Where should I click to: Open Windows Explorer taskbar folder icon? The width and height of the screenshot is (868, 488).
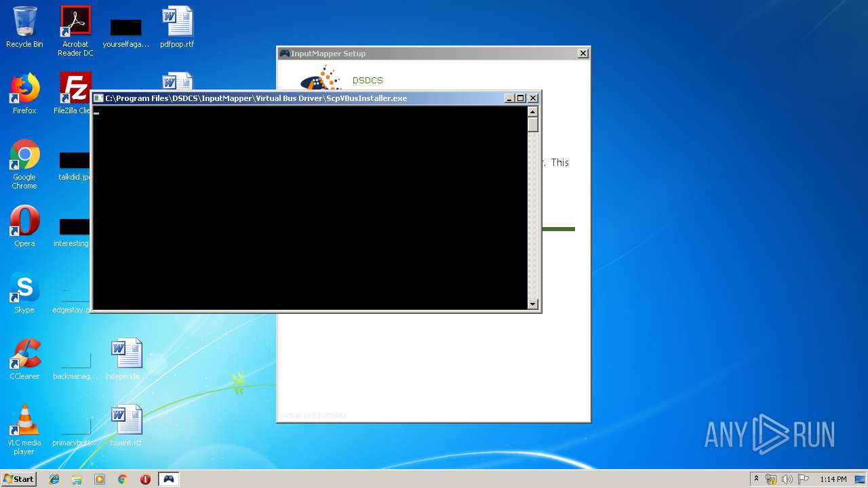point(77,479)
